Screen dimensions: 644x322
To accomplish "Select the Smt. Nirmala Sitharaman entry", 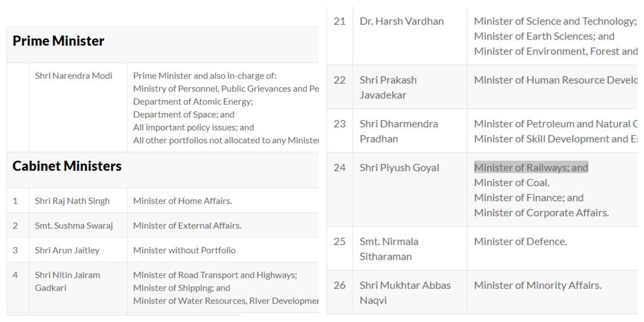I will tap(389, 249).
